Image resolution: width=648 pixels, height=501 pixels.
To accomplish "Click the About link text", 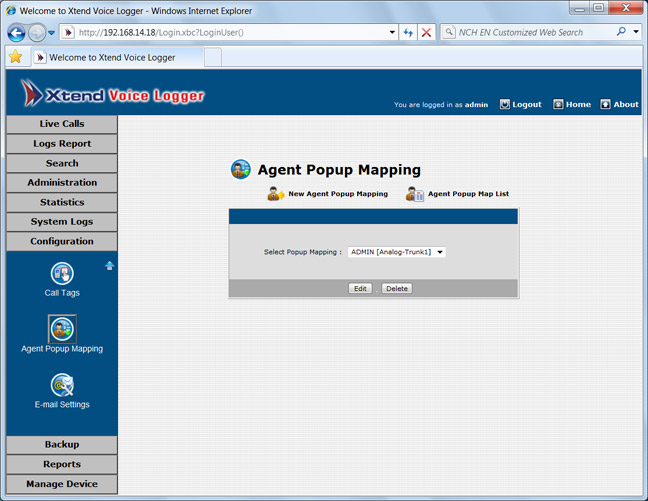I will pyautogui.click(x=626, y=104).
